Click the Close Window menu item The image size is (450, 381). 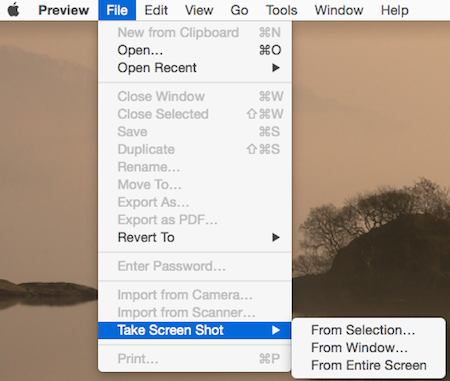coord(195,96)
